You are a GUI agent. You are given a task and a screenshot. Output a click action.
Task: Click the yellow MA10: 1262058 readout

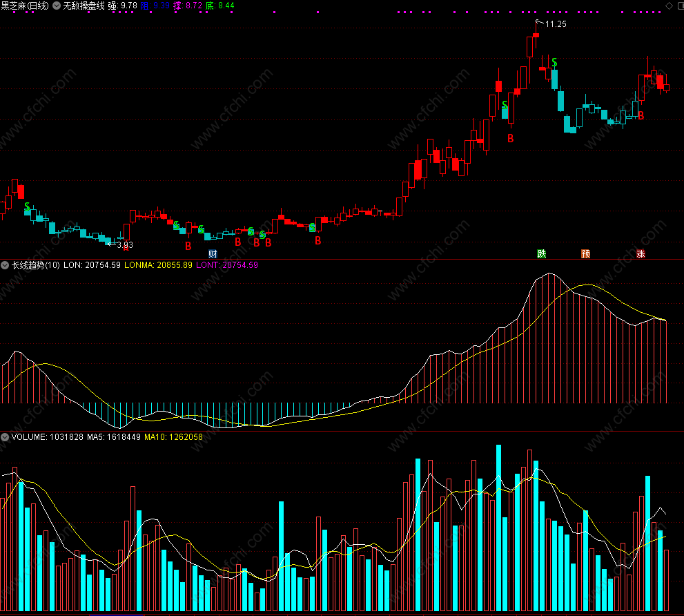173,437
